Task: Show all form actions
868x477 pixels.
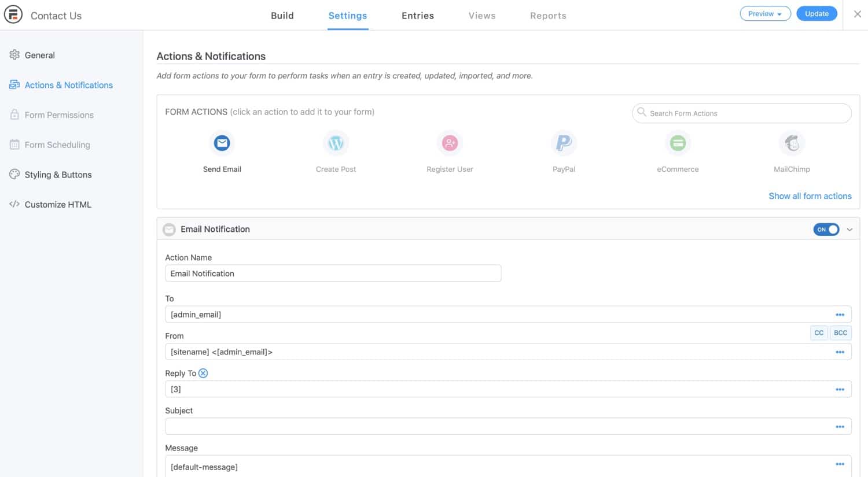Action: point(810,196)
